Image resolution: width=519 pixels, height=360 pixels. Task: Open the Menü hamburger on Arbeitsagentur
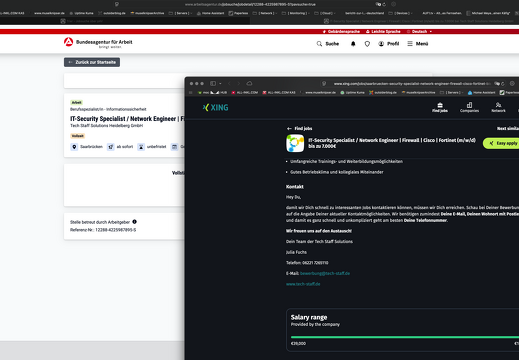(x=418, y=44)
